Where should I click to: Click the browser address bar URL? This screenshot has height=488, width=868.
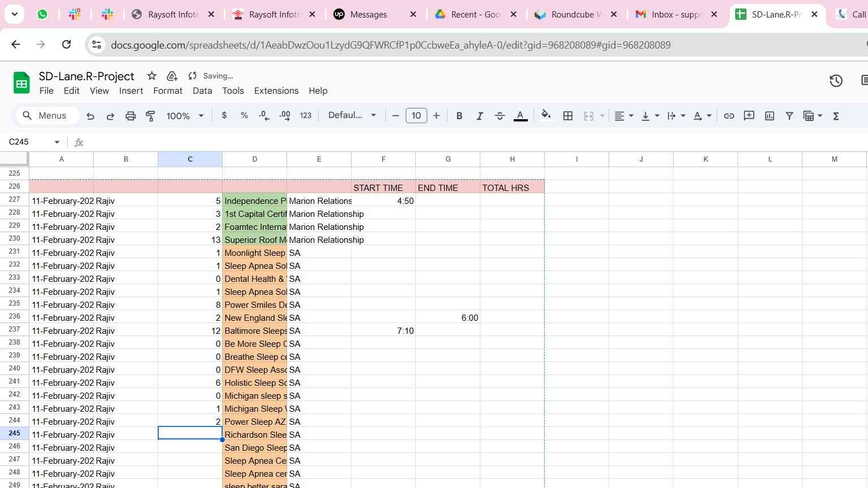point(390,45)
